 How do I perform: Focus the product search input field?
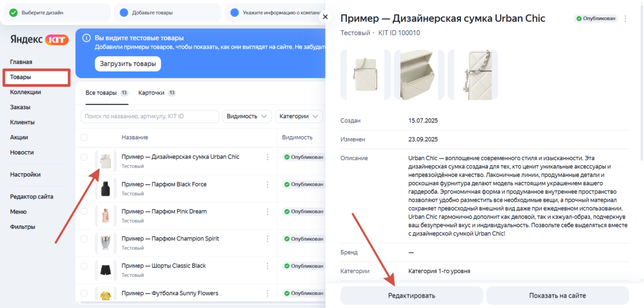click(x=150, y=117)
